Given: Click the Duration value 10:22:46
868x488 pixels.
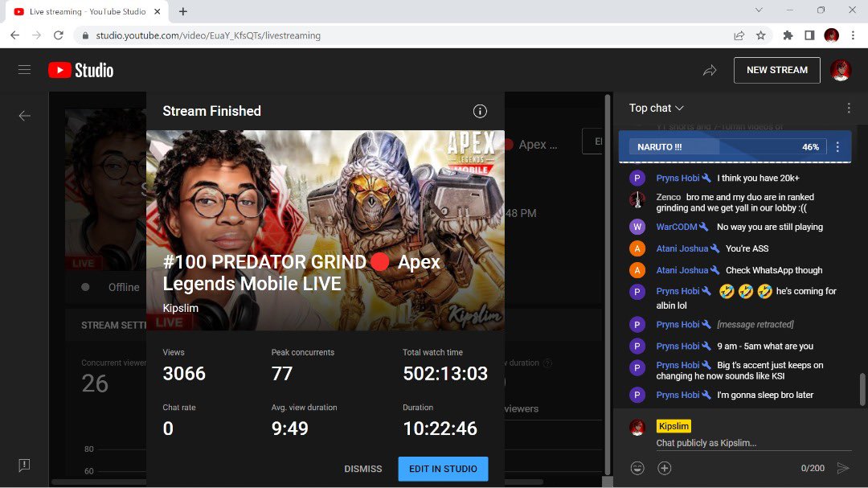Looking at the screenshot, I should click(x=440, y=429).
